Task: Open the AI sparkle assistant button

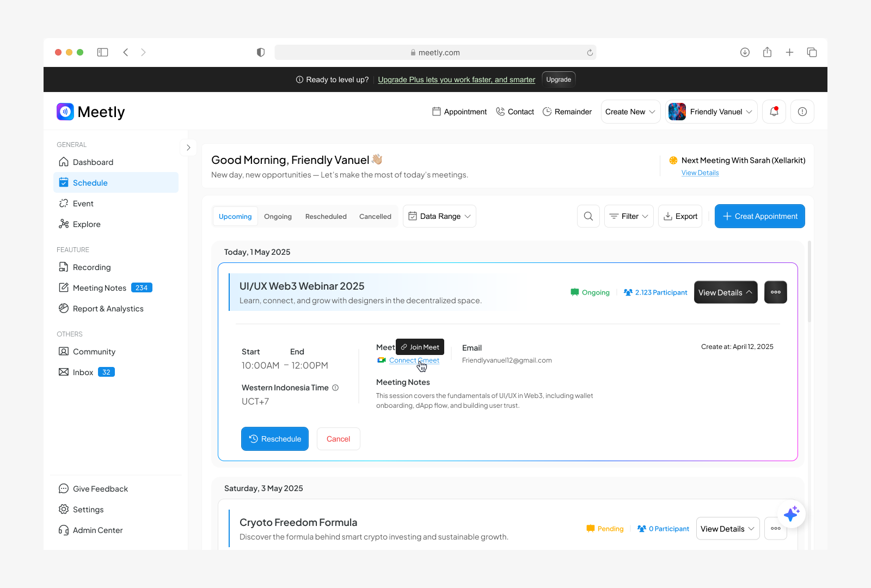Action: click(x=792, y=513)
